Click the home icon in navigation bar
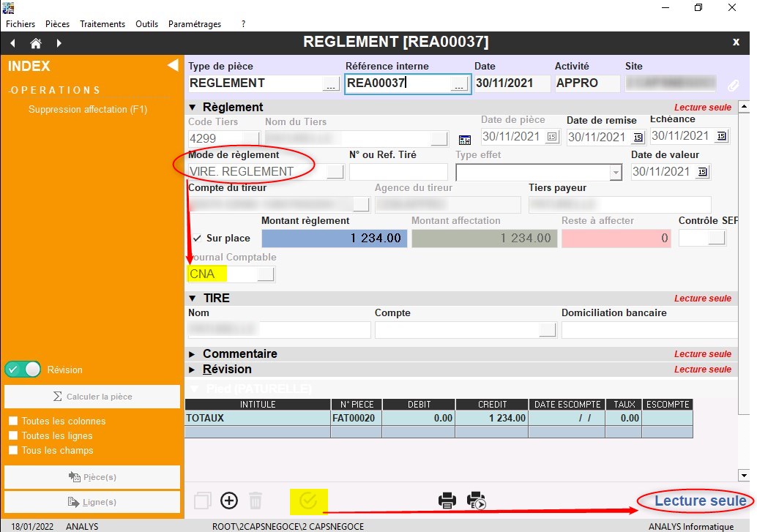The width and height of the screenshot is (757, 532). [x=36, y=43]
